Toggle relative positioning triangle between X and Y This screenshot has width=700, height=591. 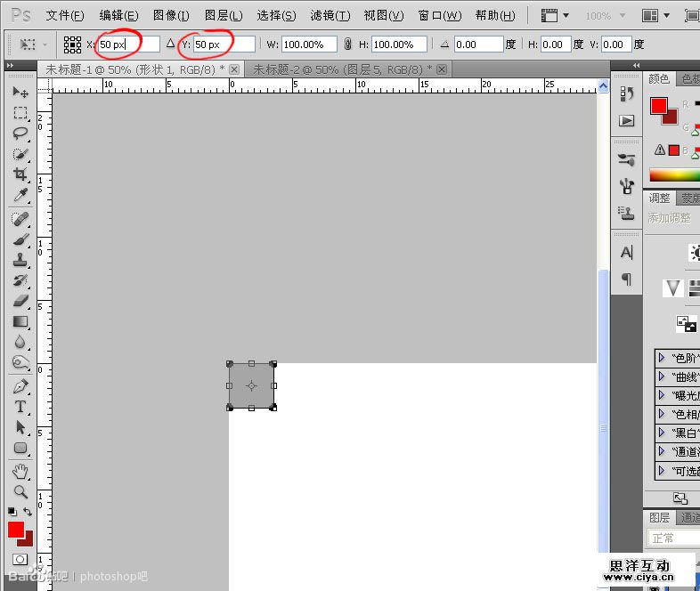pos(170,44)
